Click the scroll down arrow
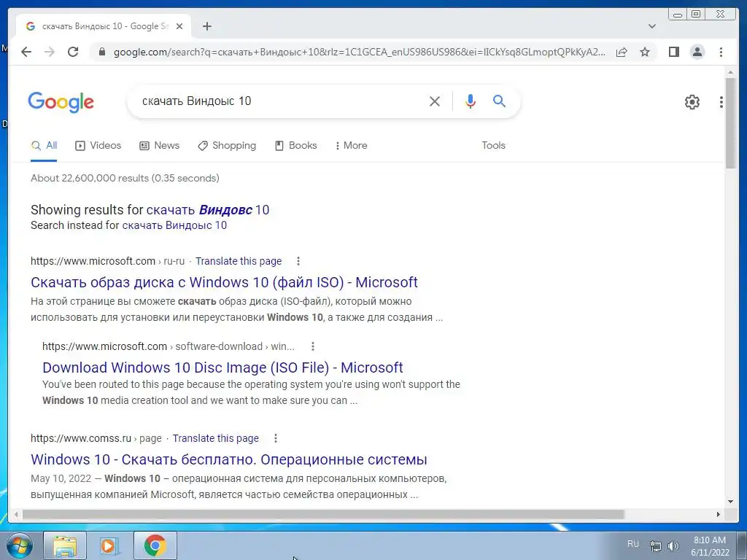This screenshot has width=747, height=560. (730, 502)
